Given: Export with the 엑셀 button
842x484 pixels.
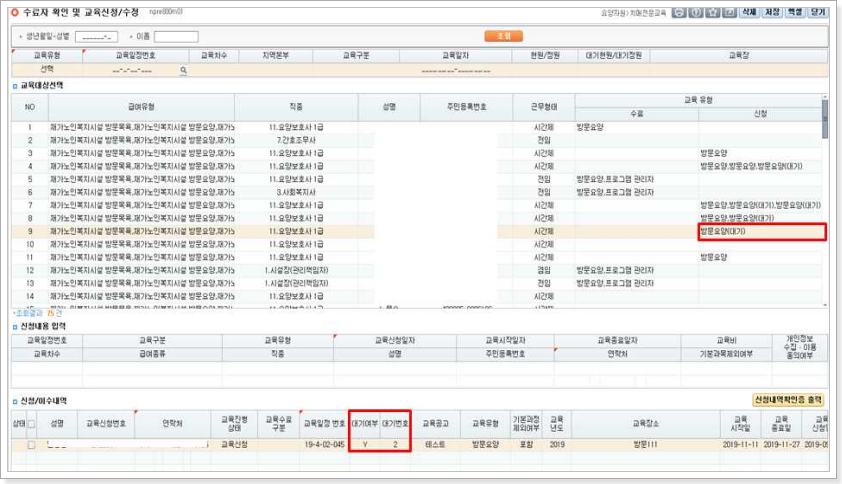Looking at the screenshot, I should pos(795,12).
